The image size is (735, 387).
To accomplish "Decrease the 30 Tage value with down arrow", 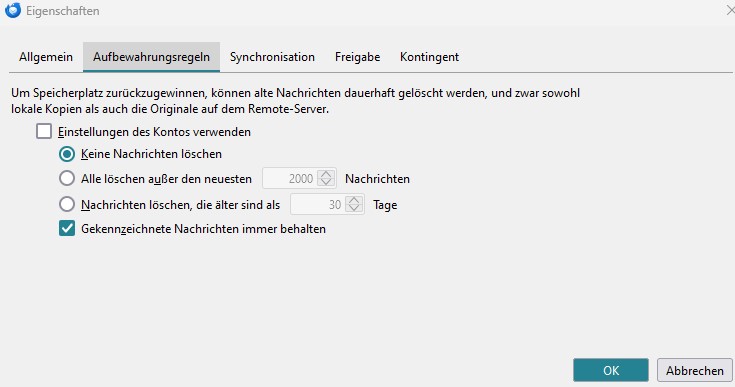I will pos(354,209).
